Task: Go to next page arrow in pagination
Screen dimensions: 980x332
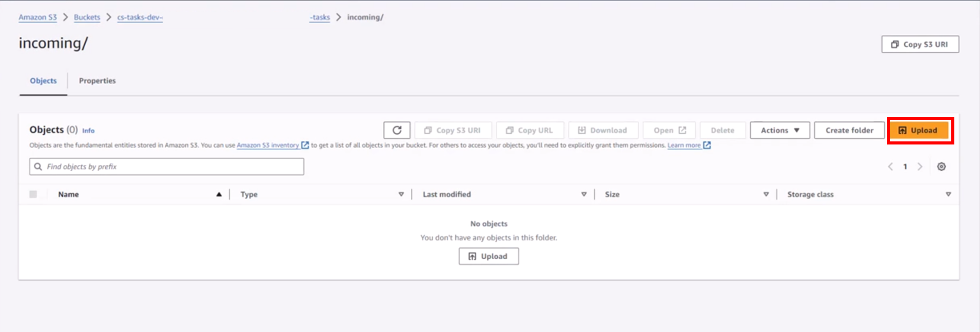Action: click(919, 167)
